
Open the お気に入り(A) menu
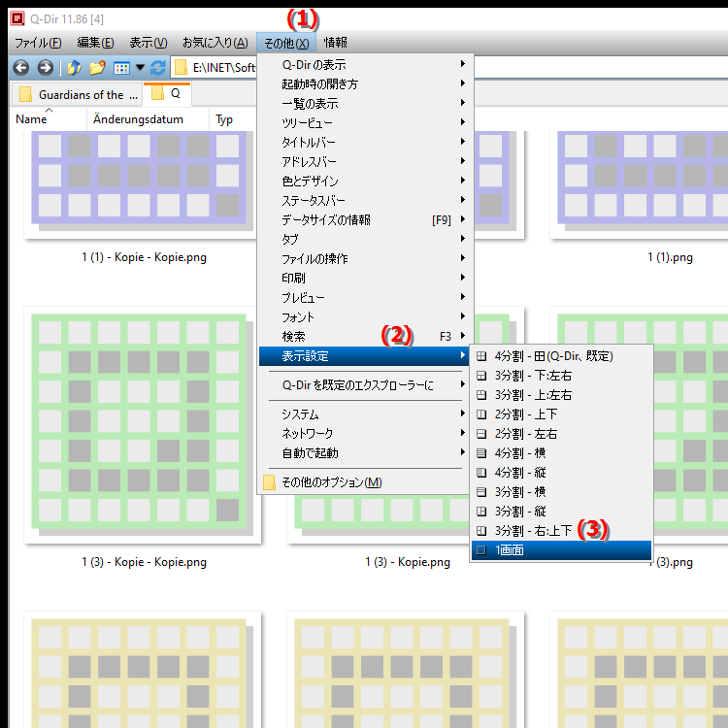(x=215, y=43)
